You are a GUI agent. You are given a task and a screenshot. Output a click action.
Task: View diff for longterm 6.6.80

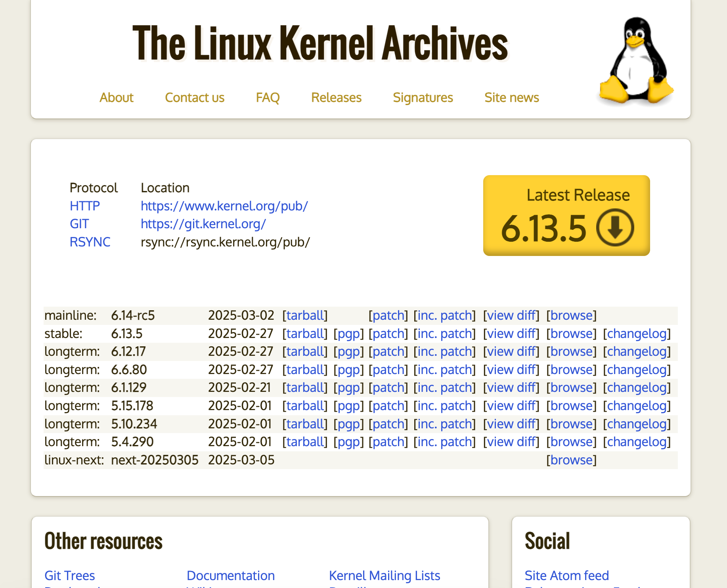click(x=511, y=370)
